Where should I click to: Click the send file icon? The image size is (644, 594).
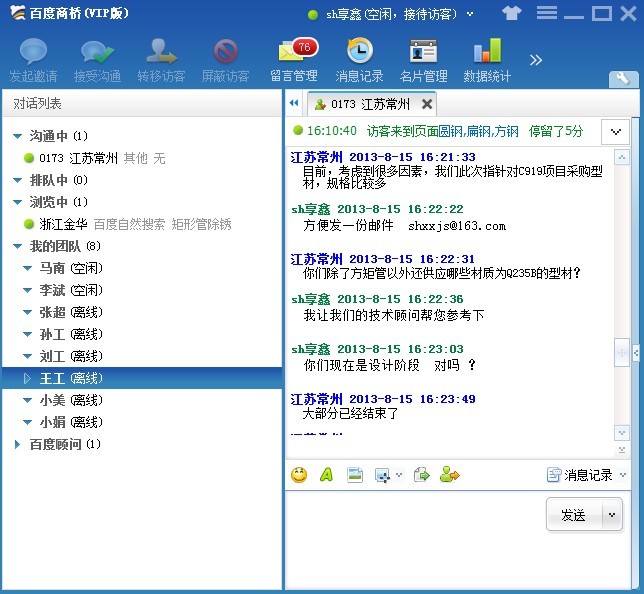coord(421,475)
